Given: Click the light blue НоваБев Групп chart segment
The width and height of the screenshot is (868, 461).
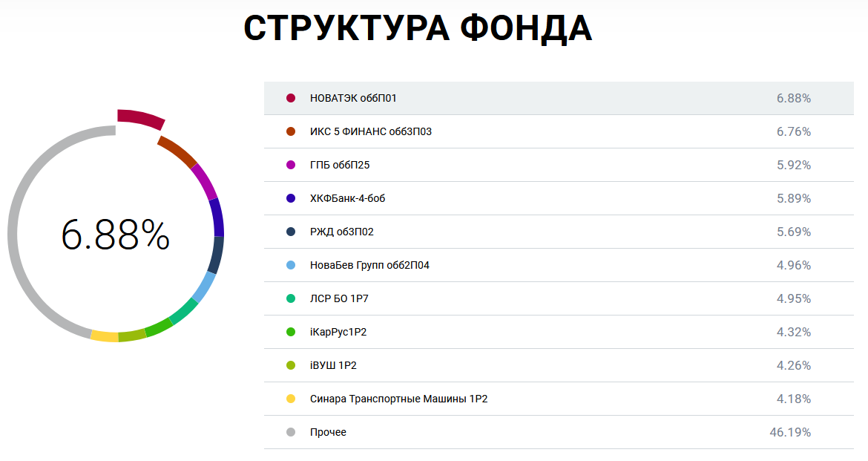Looking at the screenshot, I should coord(204,287).
